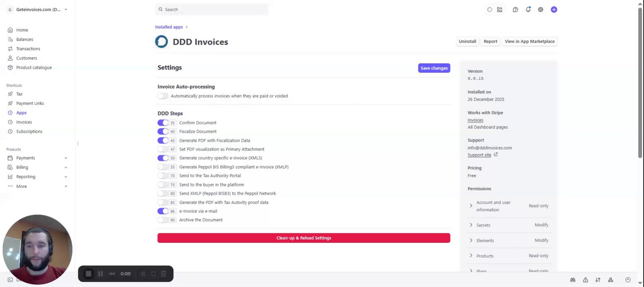The height and width of the screenshot is (287, 644).
Task: Open the notifications bell
Action: pyautogui.click(x=528, y=10)
